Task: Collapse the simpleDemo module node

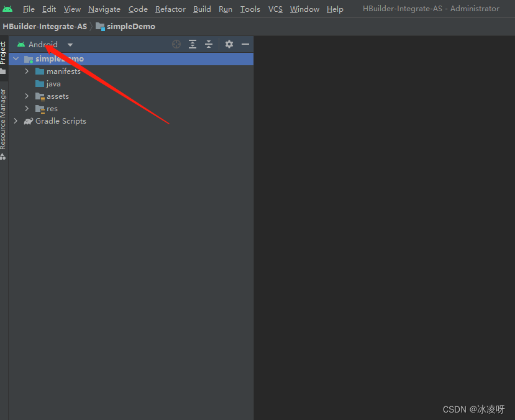Action: [16, 59]
